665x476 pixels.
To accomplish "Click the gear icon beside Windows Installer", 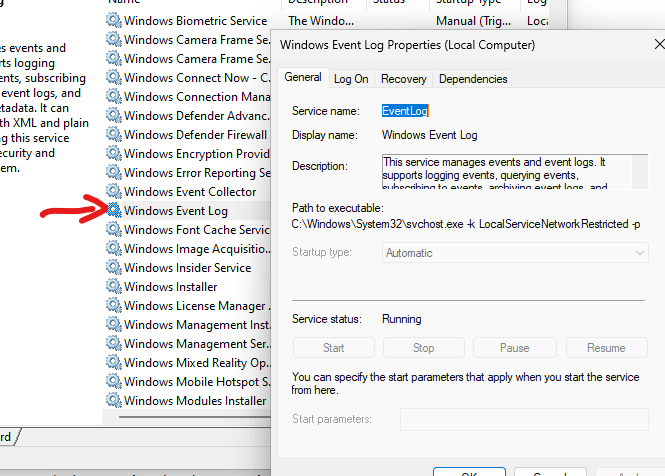I will tap(114, 286).
